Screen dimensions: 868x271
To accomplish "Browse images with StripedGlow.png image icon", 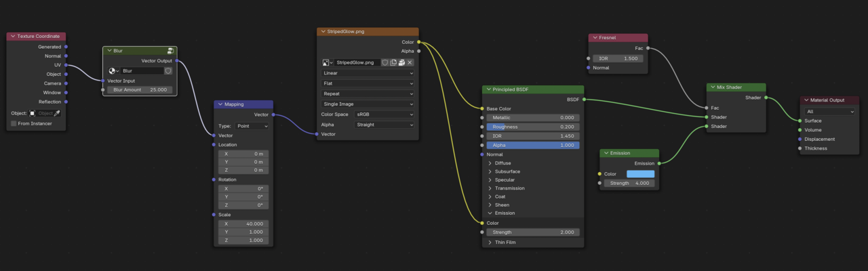I will click(x=327, y=62).
